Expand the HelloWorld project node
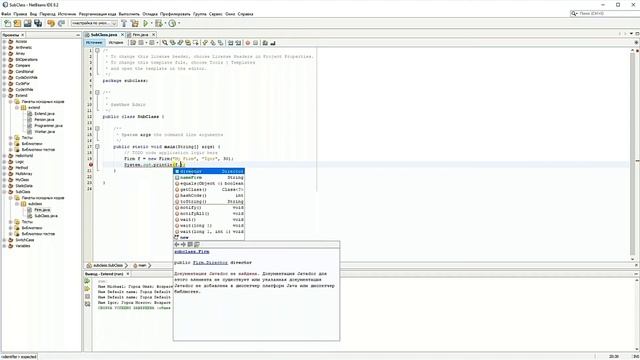Image resolution: width=640 pixels, height=360 pixels. tap(4, 156)
